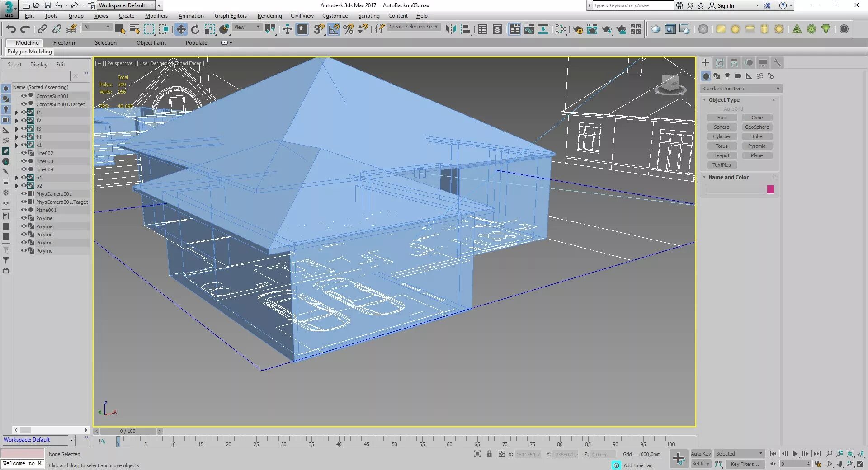
Task: Choose the Select Object tool
Action: [x=120, y=29]
